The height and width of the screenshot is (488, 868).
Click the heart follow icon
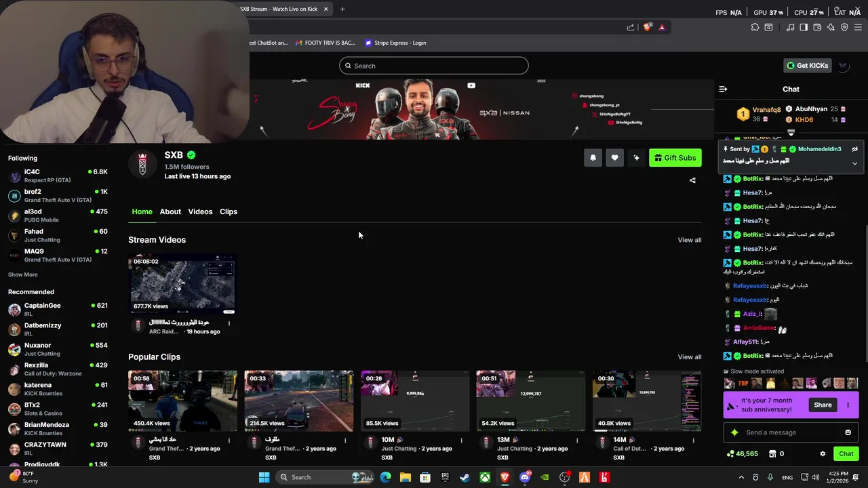(614, 158)
